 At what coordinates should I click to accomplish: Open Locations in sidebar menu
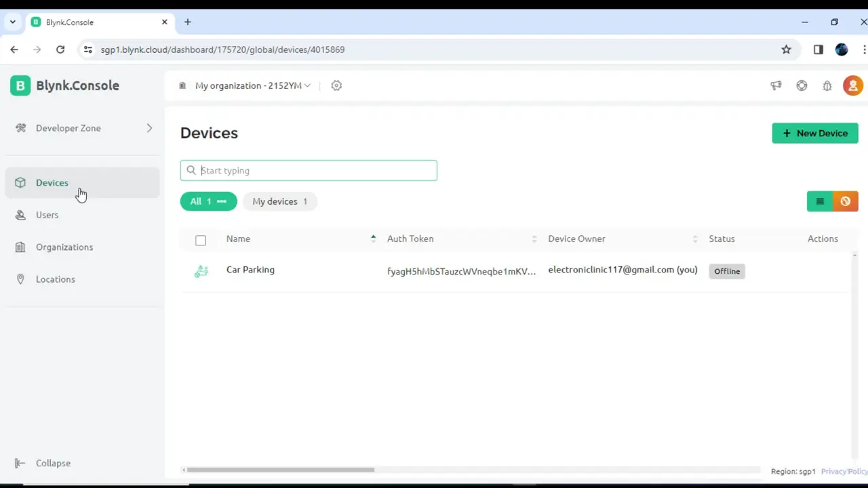[83, 279]
